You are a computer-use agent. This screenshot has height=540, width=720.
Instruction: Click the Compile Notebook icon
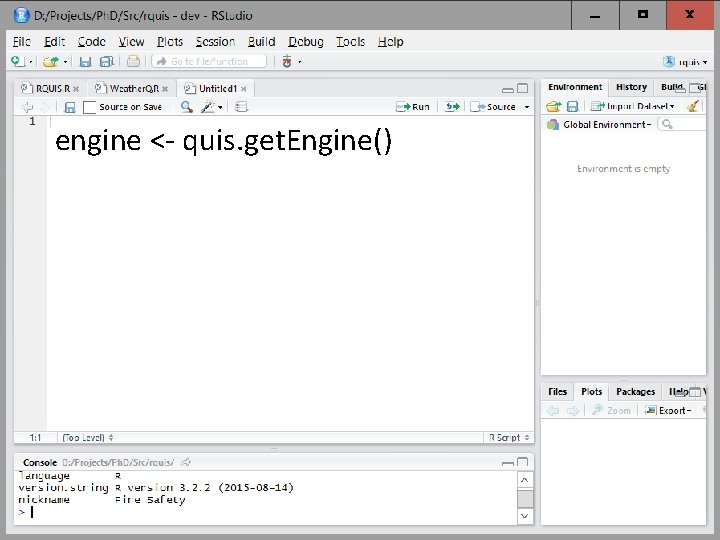tap(241, 107)
